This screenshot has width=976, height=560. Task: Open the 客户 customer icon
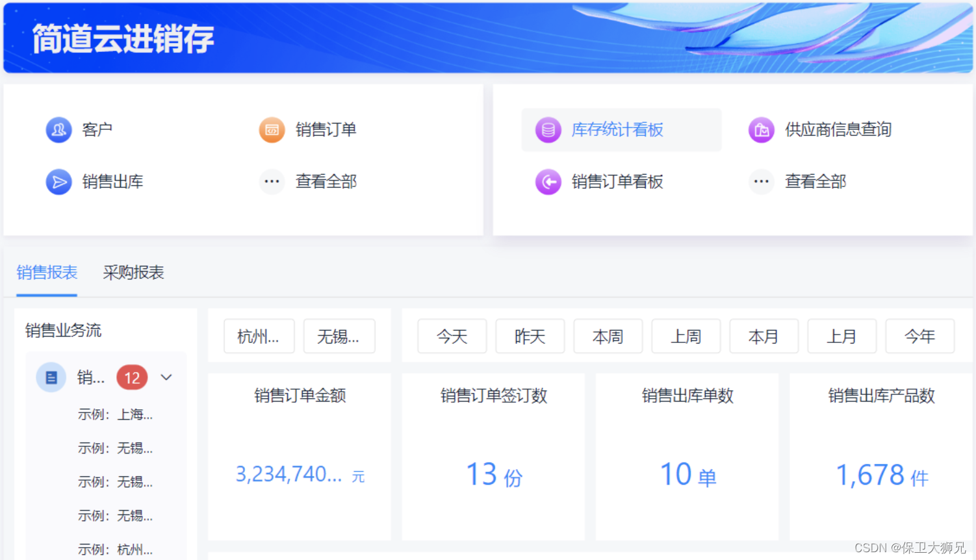click(x=58, y=130)
